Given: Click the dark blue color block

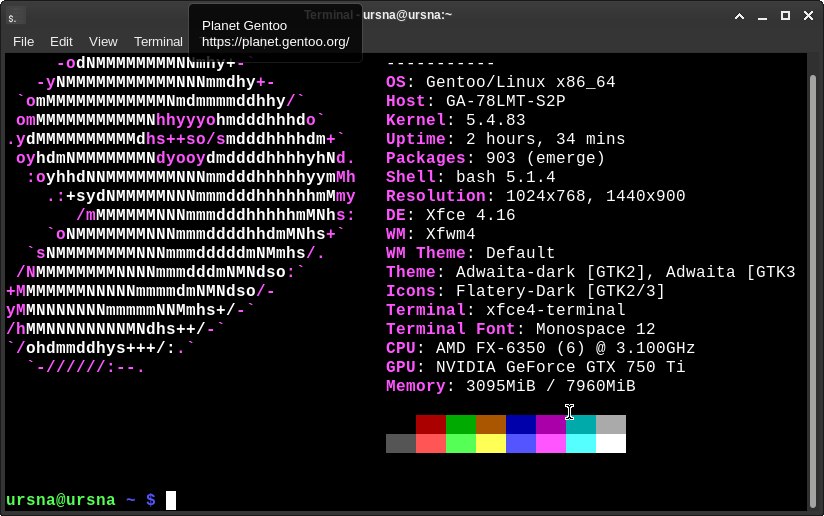Looking at the screenshot, I should click(521, 425).
